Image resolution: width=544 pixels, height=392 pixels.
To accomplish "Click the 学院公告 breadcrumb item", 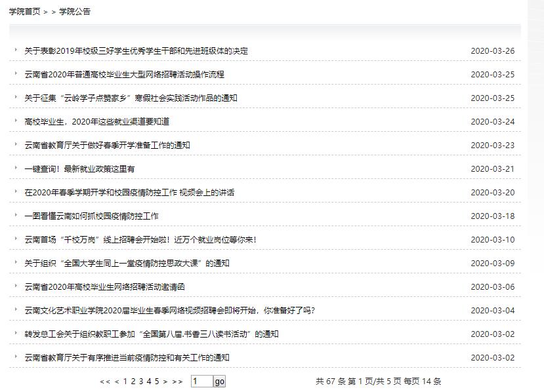I will pyautogui.click(x=75, y=11).
